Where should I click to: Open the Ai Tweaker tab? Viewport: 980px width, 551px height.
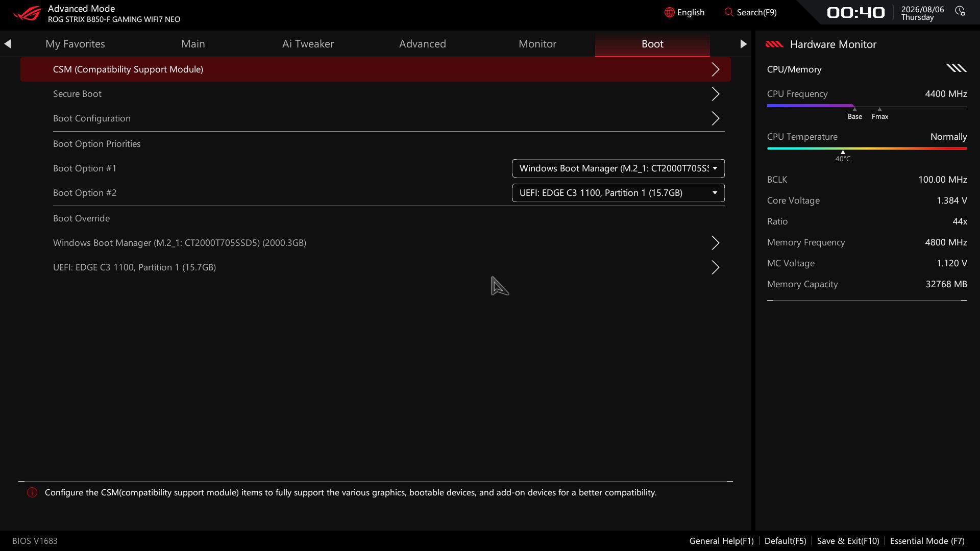(x=308, y=44)
